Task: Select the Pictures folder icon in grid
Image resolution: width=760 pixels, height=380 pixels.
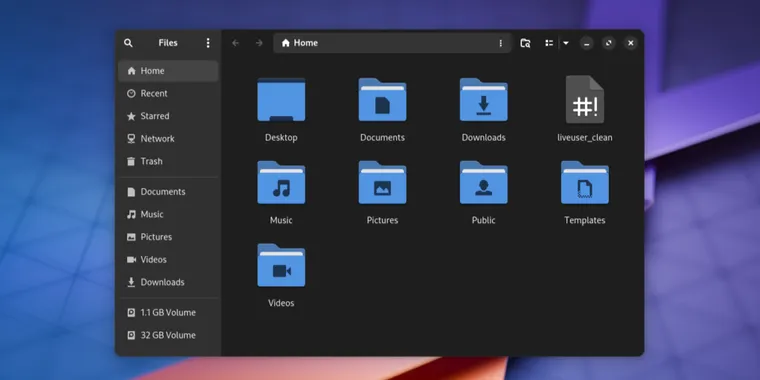Action: pos(382,182)
